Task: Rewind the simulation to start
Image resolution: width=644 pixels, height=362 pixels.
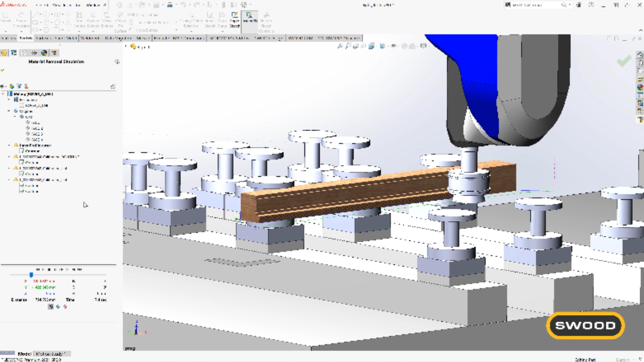Action: click(x=38, y=269)
